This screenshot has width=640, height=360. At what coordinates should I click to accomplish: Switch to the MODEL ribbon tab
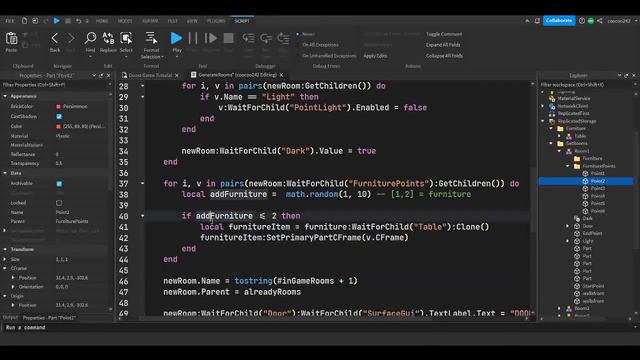coord(125,21)
